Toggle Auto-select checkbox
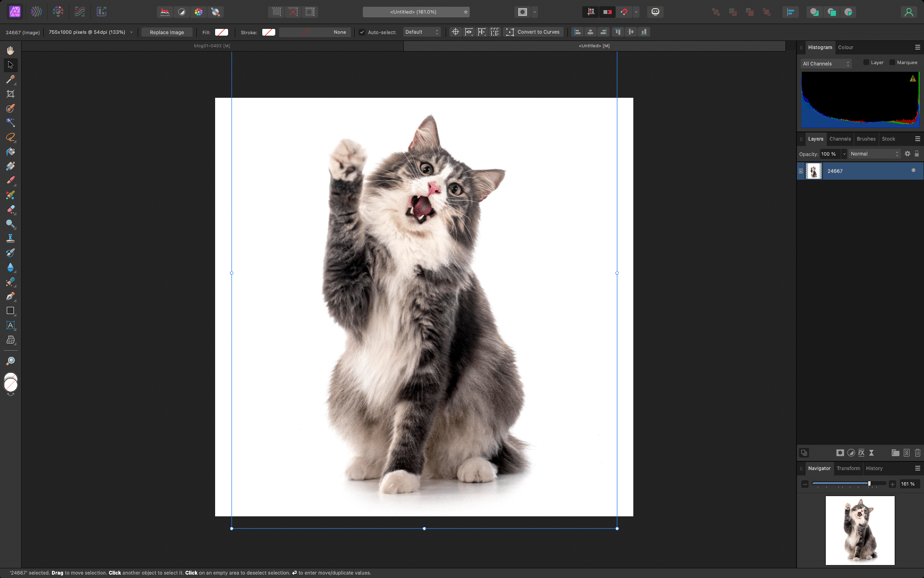 362,31
